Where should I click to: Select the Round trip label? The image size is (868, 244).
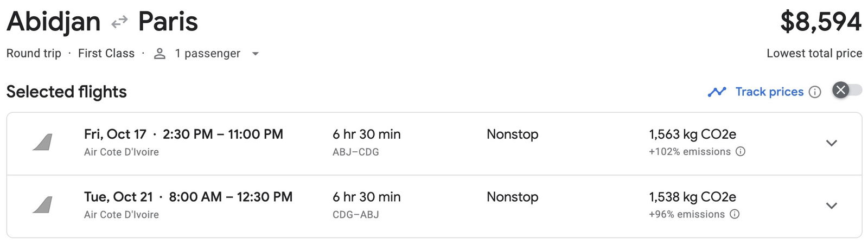(34, 53)
